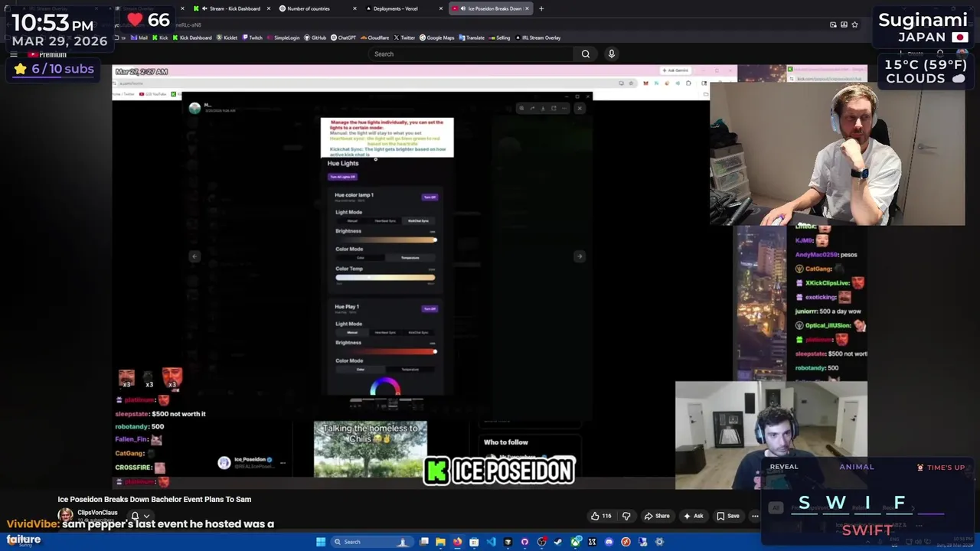This screenshot has width=980, height=551.
Task: Open Visual Studio Code from taskbar
Action: click(491, 542)
